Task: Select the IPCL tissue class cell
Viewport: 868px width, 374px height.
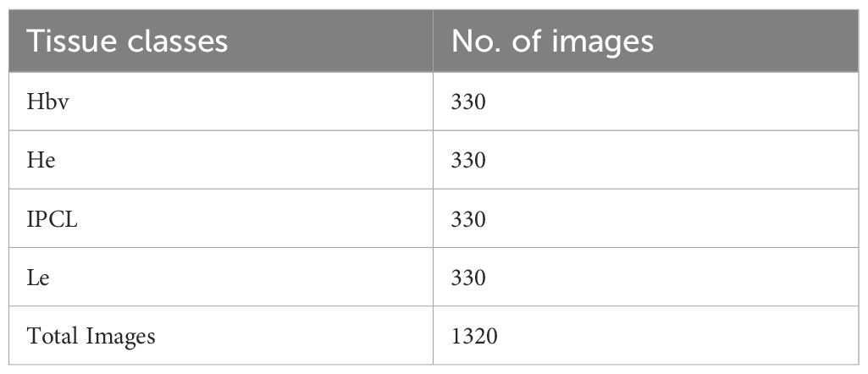Action: pyautogui.click(x=221, y=218)
